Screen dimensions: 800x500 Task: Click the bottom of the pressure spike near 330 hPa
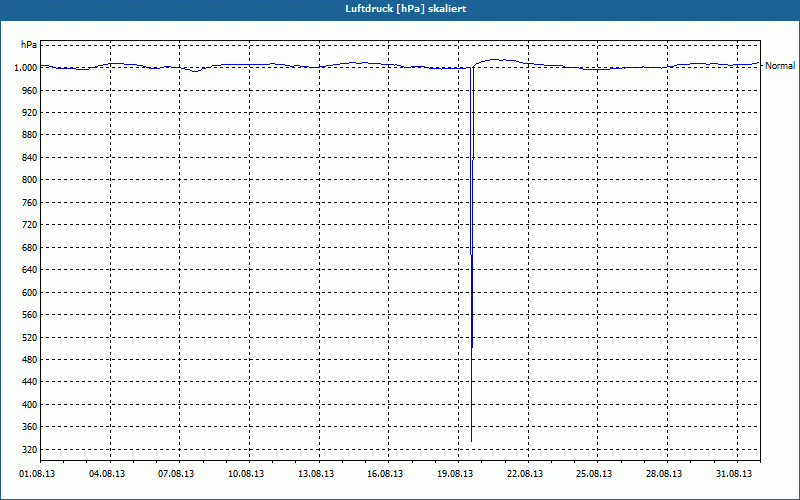click(471, 440)
